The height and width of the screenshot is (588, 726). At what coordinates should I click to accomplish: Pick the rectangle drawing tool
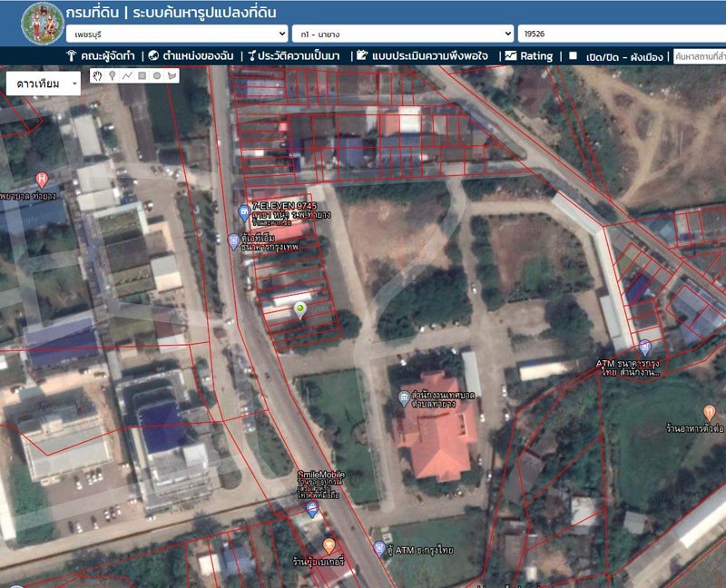point(142,76)
